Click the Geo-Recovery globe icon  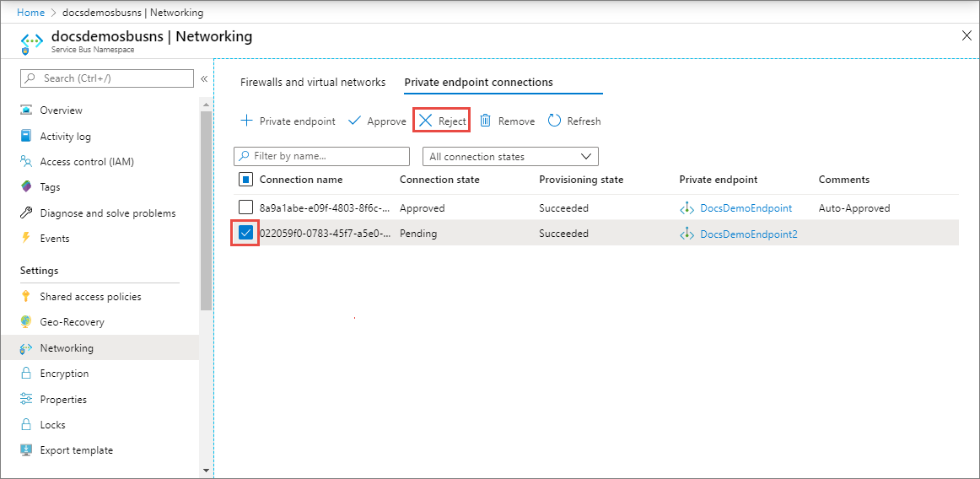(25, 322)
